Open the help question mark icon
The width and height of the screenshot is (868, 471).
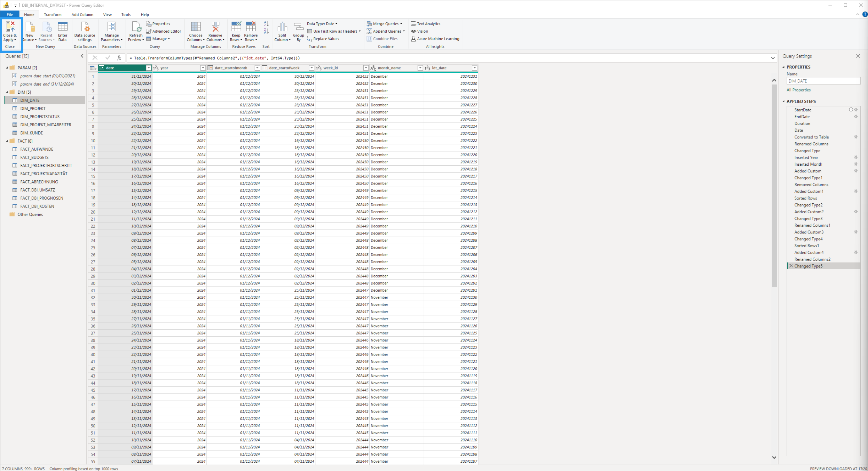(x=864, y=14)
